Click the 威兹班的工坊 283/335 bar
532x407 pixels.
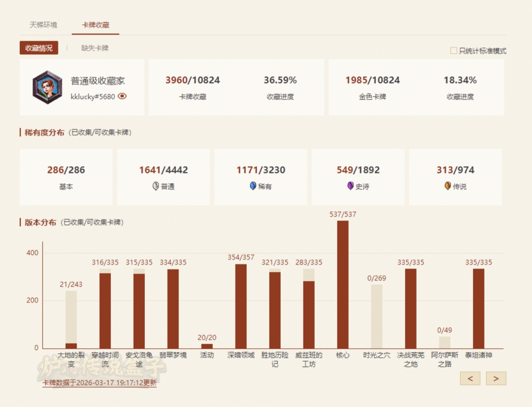(309, 311)
